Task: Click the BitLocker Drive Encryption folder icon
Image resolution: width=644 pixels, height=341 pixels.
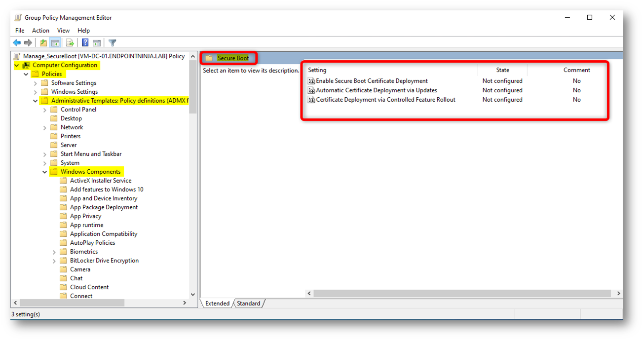Action: pos(63,261)
